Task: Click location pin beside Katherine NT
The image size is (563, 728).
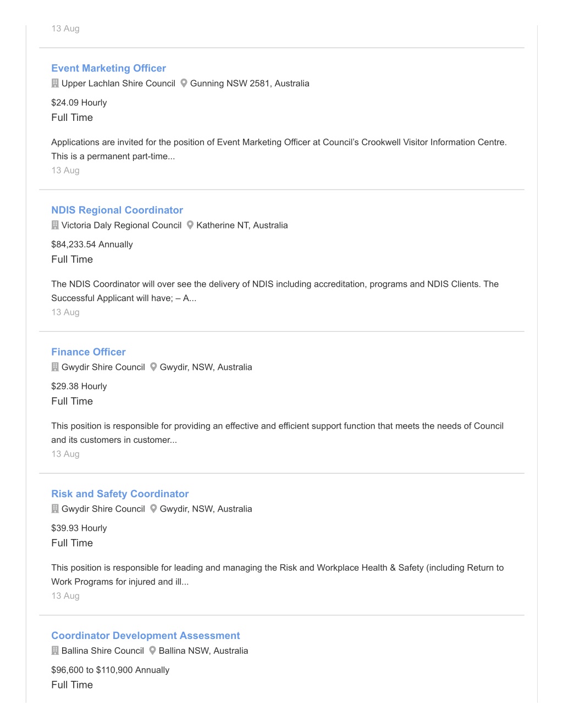Action: click(190, 225)
